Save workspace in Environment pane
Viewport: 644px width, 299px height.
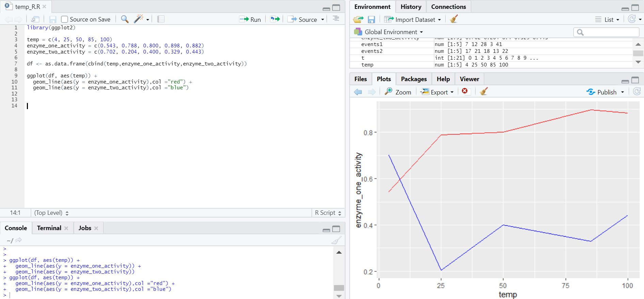tap(371, 19)
